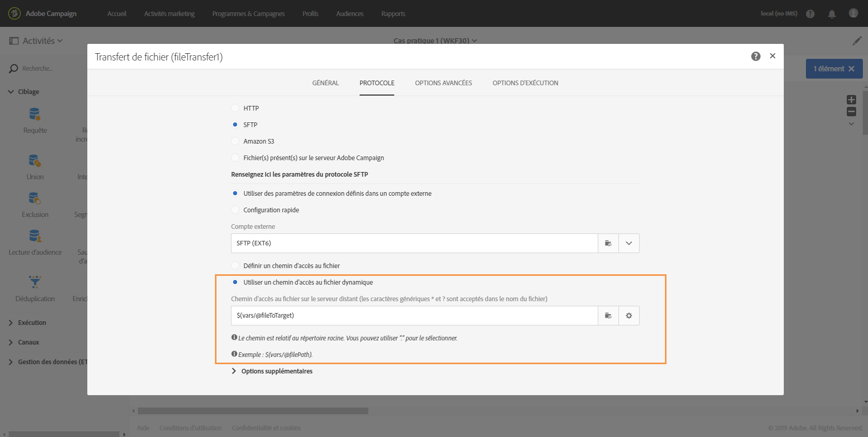Open the Activités panel dropdown

[x=60, y=41]
